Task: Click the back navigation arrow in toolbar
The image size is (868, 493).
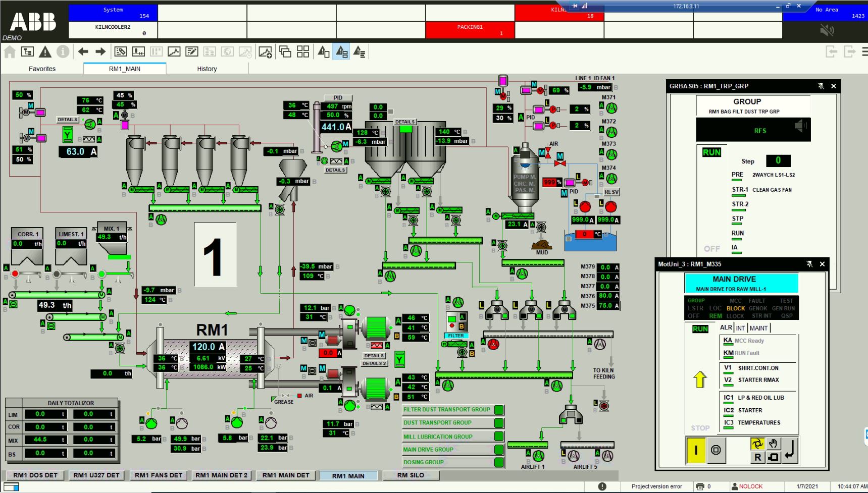Action: tap(83, 51)
